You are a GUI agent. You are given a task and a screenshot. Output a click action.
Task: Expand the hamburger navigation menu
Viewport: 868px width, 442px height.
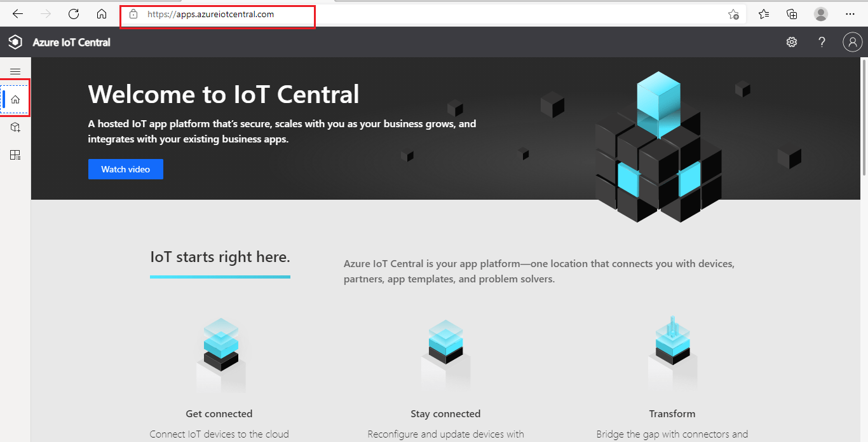pos(15,72)
